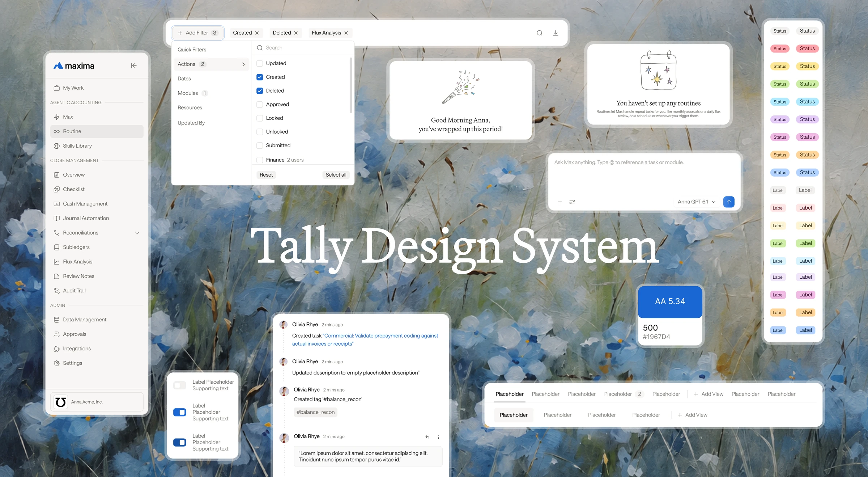Turn on the Label Placeholder toggle switch
This screenshot has height=477, width=868.
coord(180,385)
